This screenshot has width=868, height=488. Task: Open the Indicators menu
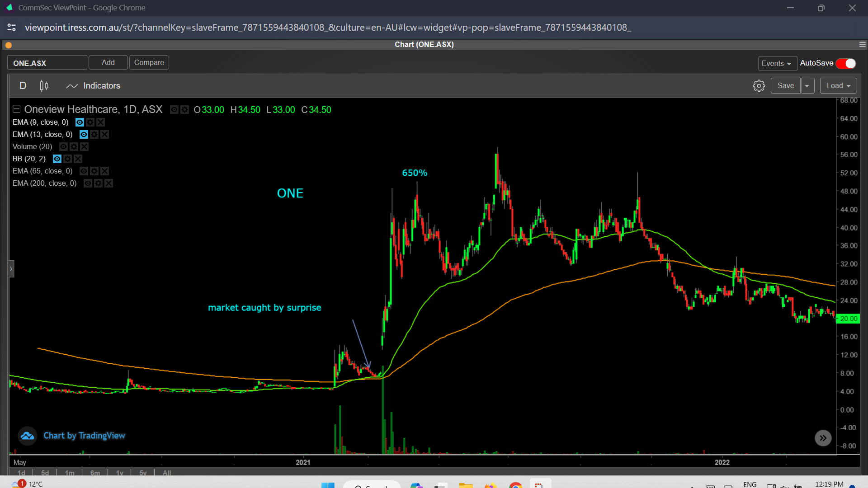(93, 86)
